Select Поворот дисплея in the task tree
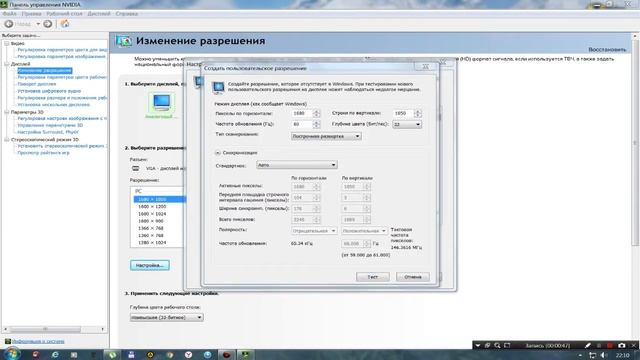The image size is (640, 360). tap(37, 84)
